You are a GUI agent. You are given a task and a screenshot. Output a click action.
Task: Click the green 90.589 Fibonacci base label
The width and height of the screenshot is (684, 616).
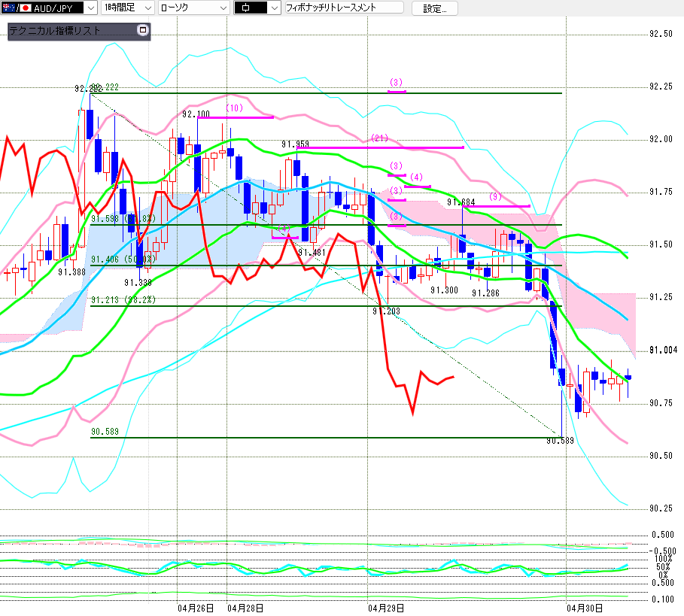pyautogui.click(x=105, y=432)
